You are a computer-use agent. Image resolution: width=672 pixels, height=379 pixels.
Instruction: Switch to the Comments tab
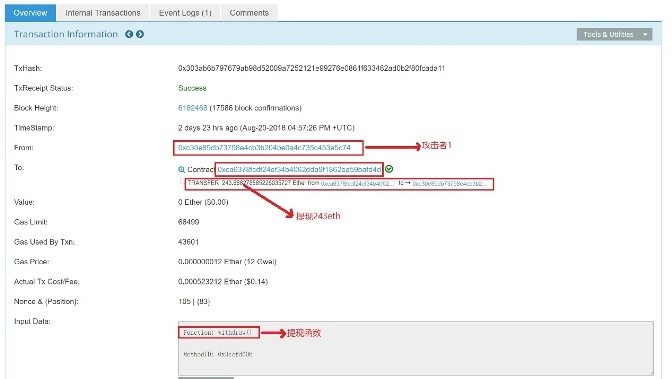249,13
